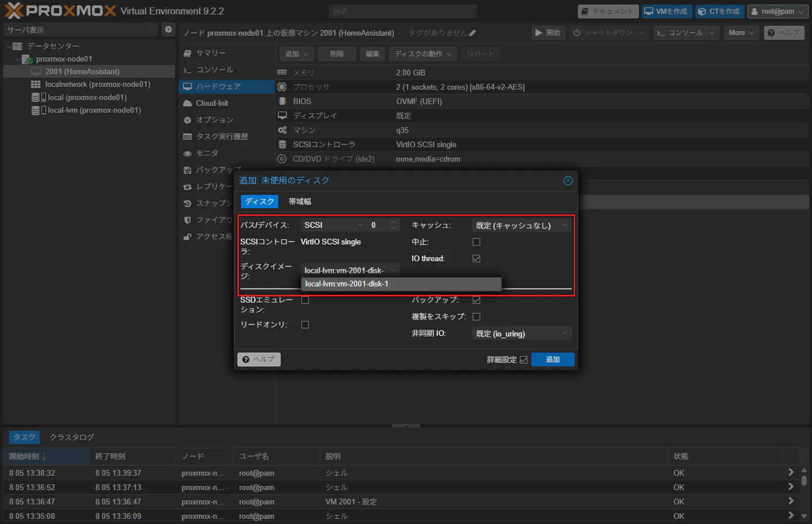The width and height of the screenshot is (812, 524).
Task: Click the edit tags pencil icon
Action: click(x=473, y=33)
